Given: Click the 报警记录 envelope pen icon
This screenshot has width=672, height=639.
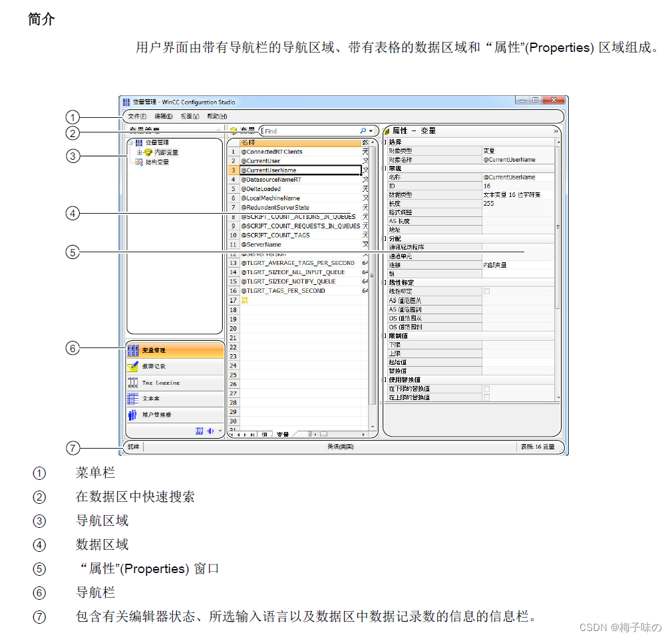Looking at the screenshot, I should click(133, 366).
